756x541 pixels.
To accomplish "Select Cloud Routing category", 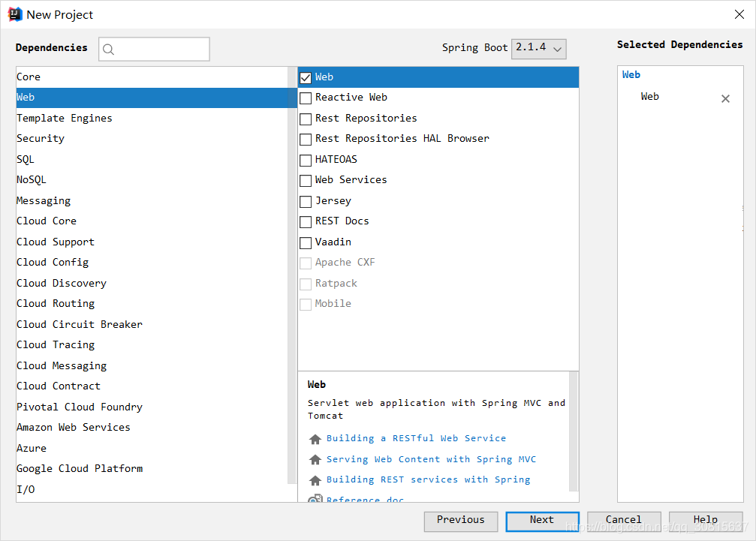I will [152, 303].
